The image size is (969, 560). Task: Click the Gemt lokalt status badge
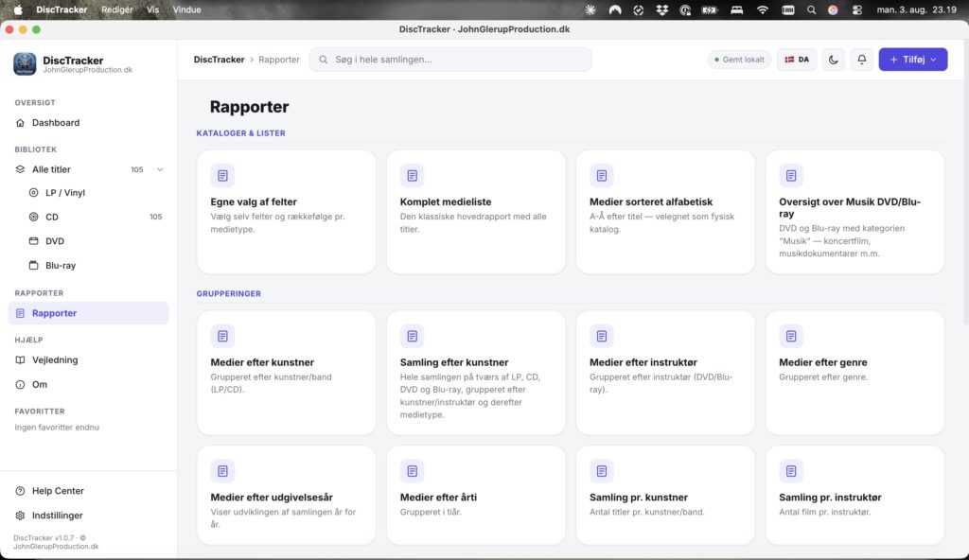click(739, 60)
